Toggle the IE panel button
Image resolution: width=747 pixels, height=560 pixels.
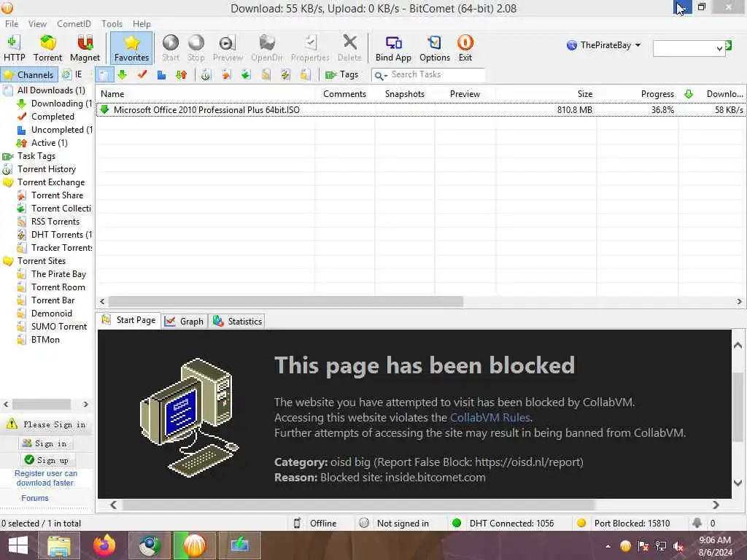[x=72, y=75]
